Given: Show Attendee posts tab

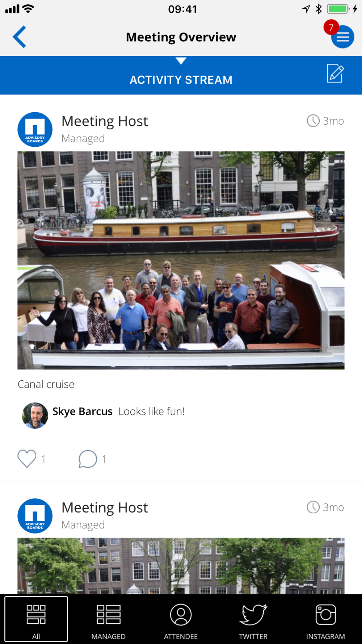Looking at the screenshot, I should (181, 619).
